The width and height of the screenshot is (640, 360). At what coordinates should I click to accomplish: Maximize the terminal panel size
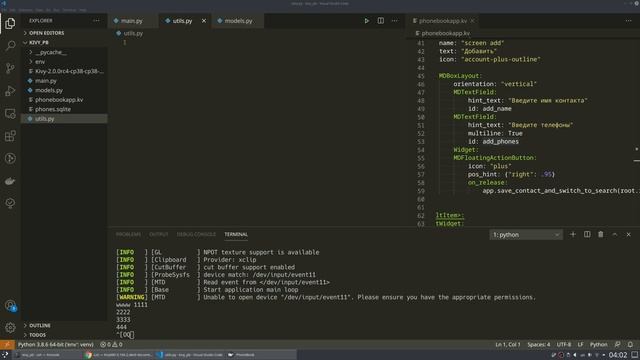[x=615, y=234]
